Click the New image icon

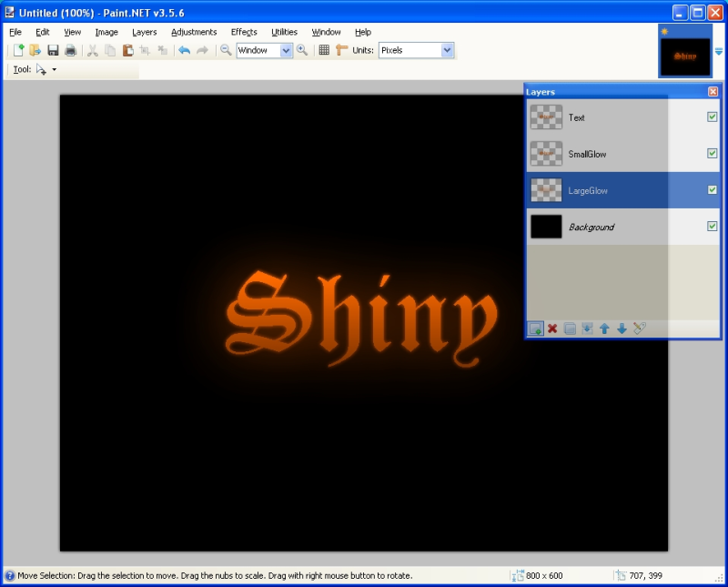[x=18, y=51]
